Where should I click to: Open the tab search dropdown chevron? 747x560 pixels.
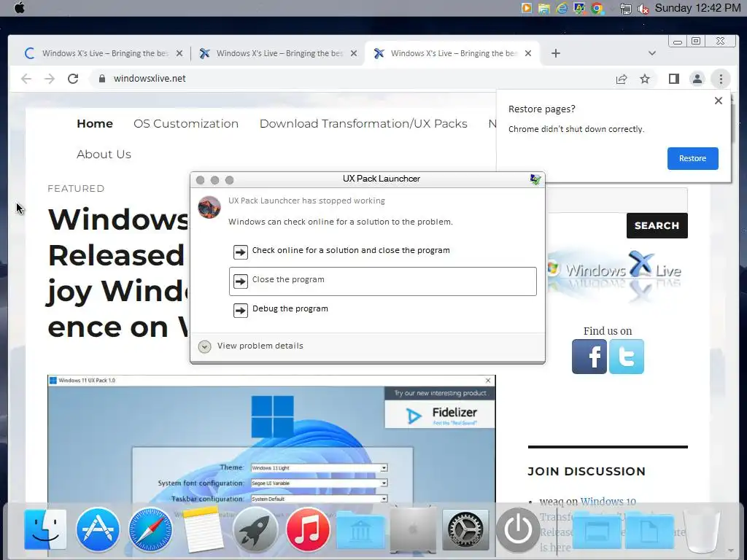click(652, 53)
